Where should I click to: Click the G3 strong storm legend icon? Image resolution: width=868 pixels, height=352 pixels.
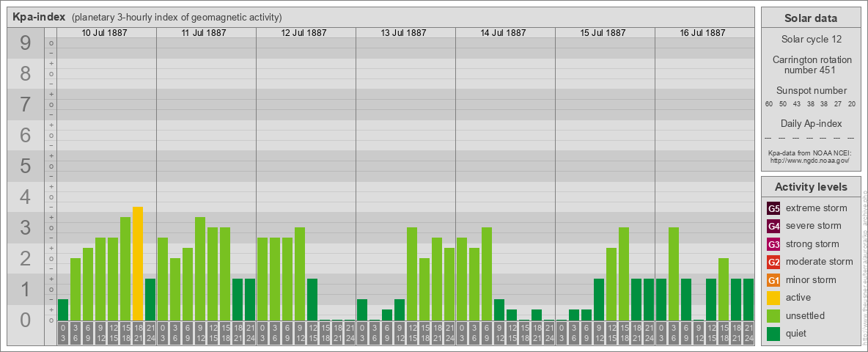pos(774,244)
